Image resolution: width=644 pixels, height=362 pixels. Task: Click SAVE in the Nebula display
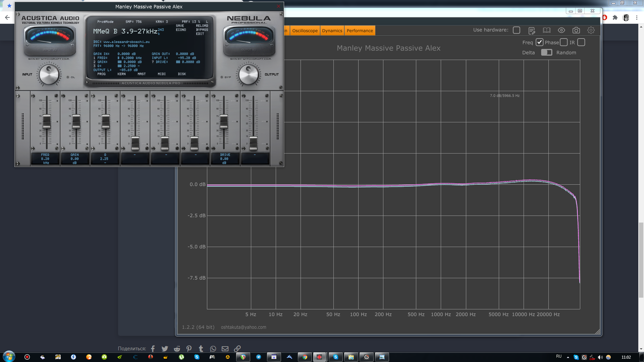point(180,26)
